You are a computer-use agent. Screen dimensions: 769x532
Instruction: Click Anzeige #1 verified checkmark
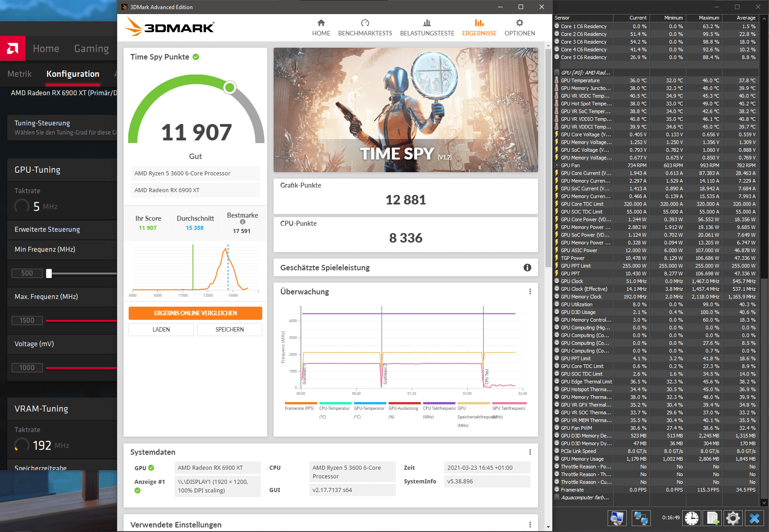click(x=138, y=491)
